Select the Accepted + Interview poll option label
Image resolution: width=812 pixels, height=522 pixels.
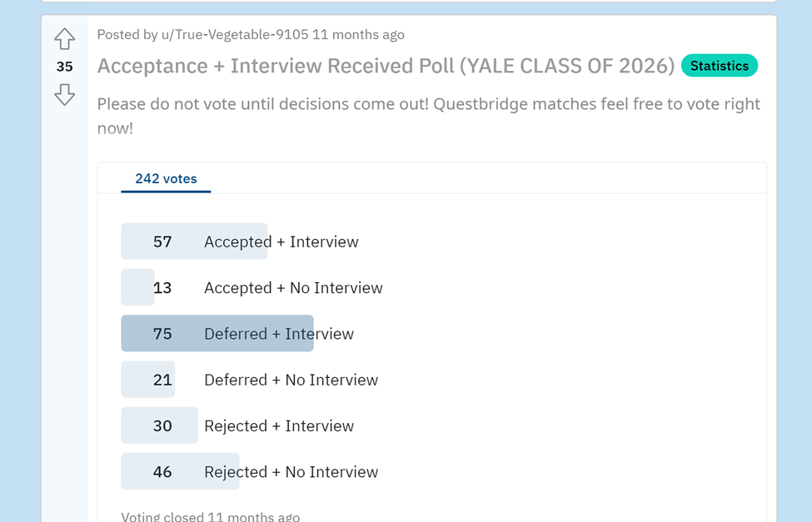281,242
